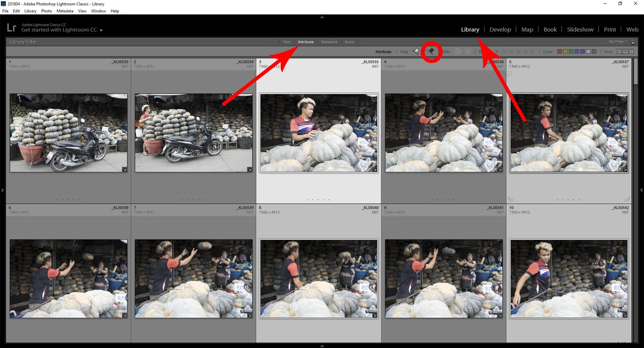
Task: Click the unedited photos filter icon
Action: 468,51
